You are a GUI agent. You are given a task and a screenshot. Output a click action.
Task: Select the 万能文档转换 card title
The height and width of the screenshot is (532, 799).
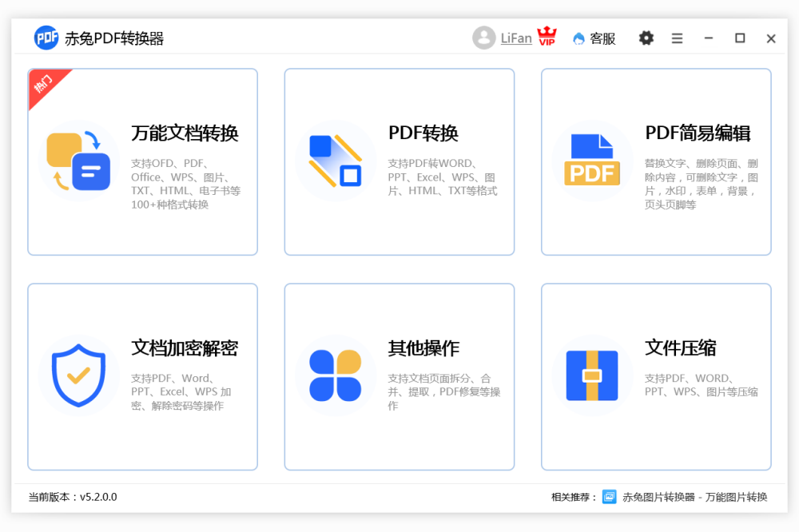[185, 133]
